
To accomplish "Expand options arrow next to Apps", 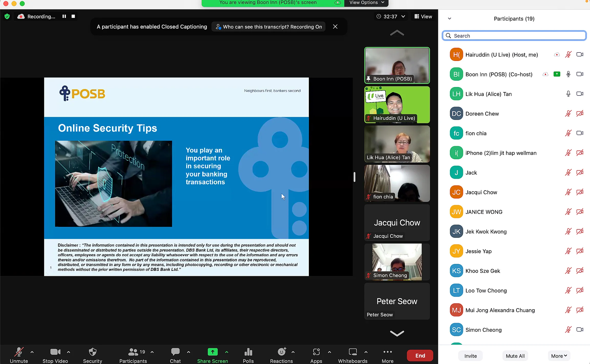I will click(x=329, y=352).
